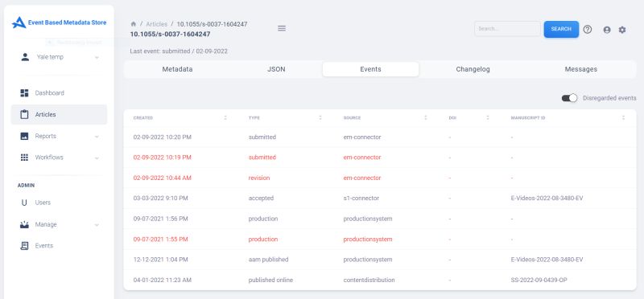Image resolution: width=644 pixels, height=299 pixels.
Task: Click the Events scroll icon in sidebar
Action: click(24, 246)
